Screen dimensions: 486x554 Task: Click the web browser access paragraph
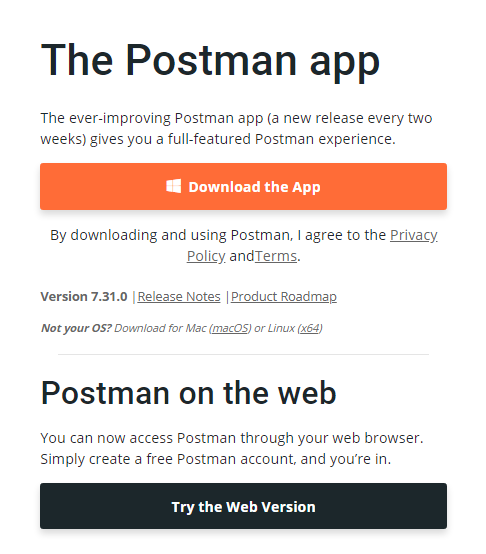pyautogui.click(x=232, y=448)
